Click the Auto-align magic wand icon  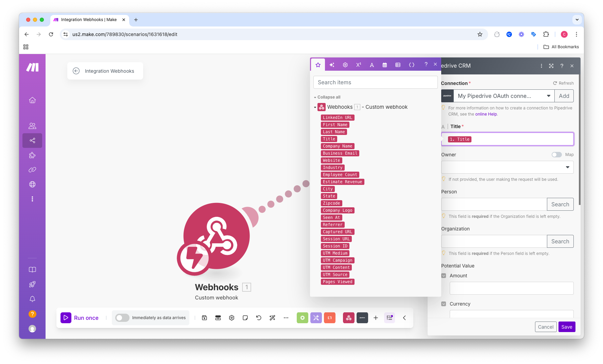(x=272, y=318)
